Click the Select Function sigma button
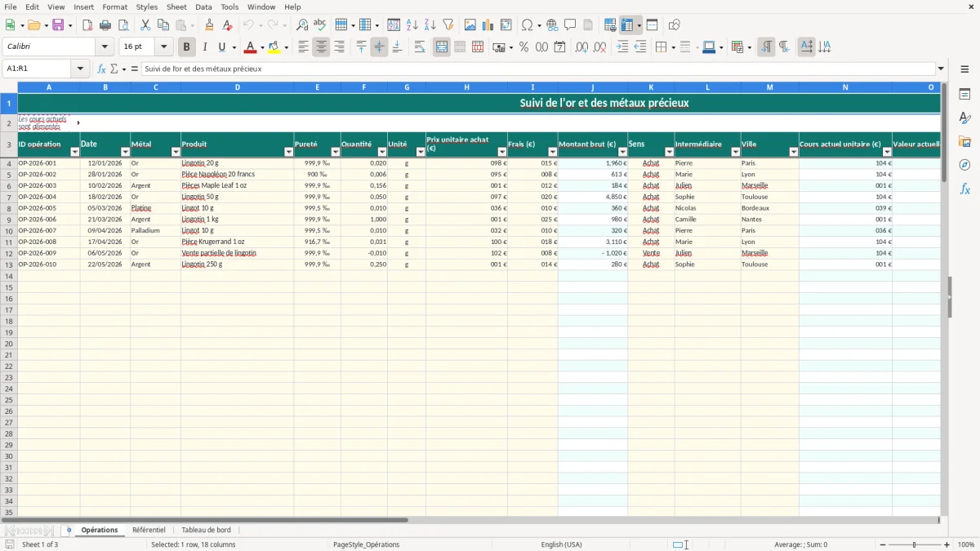 (114, 69)
